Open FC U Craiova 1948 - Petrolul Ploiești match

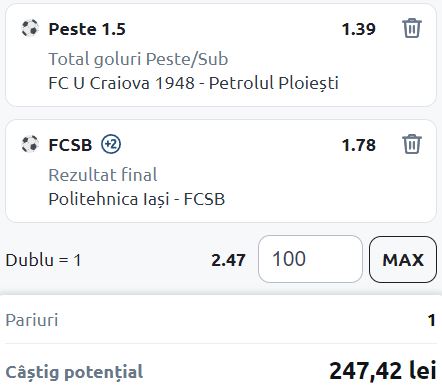point(193,83)
